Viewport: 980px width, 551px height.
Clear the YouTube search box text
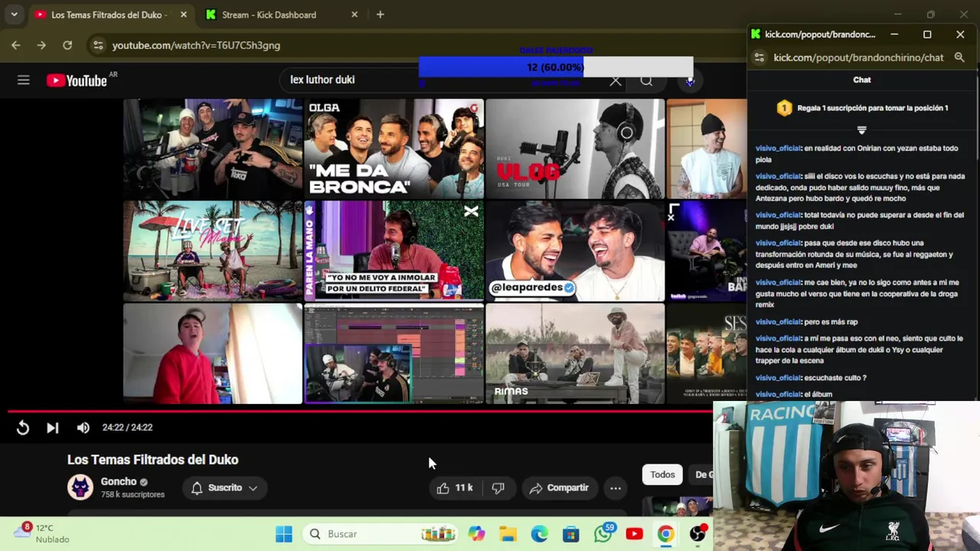616,80
